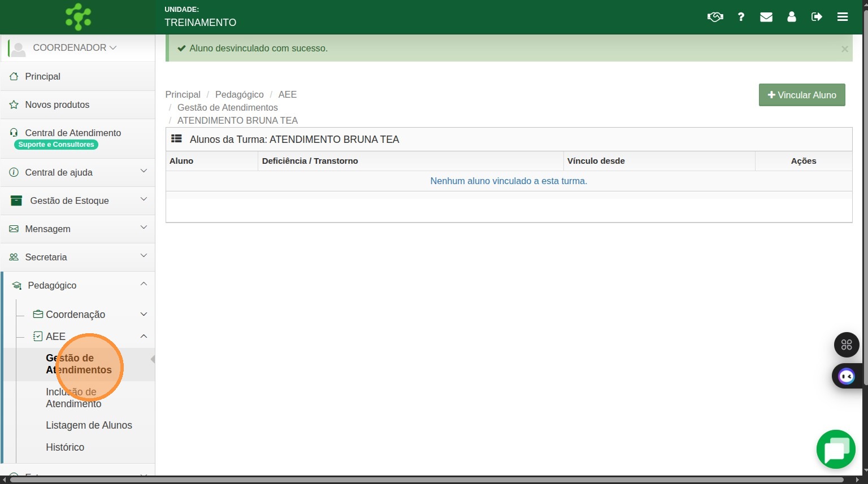The width and height of the screenshot is (868, 484).
Task: Click the envelope icon beside Mensagem
Action: tap(14, 229)
